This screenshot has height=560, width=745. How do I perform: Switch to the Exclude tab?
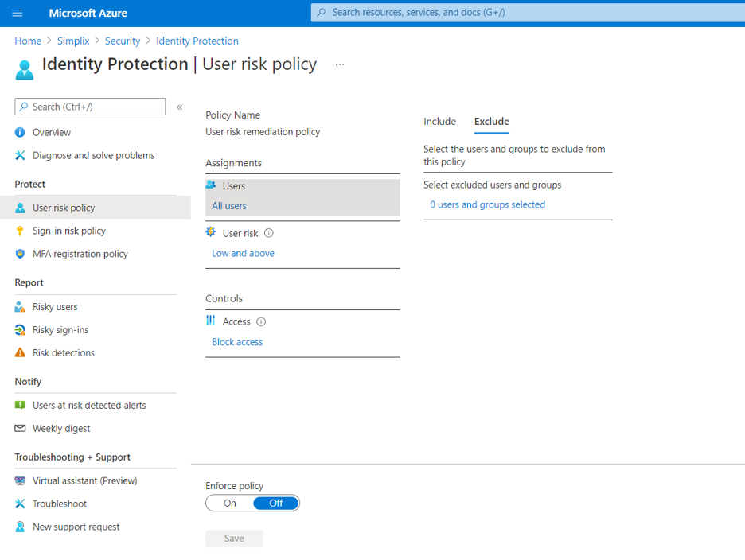coord(492,122)
